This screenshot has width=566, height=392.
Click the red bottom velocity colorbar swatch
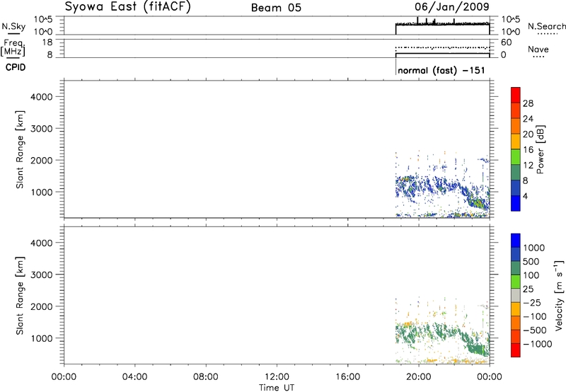tap(516, 350)
